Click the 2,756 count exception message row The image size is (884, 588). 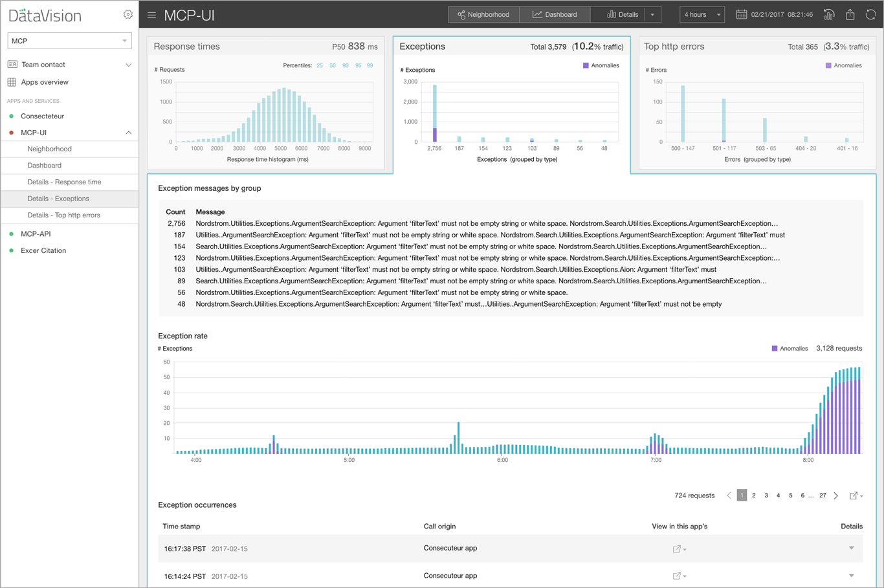pos(472,224)
